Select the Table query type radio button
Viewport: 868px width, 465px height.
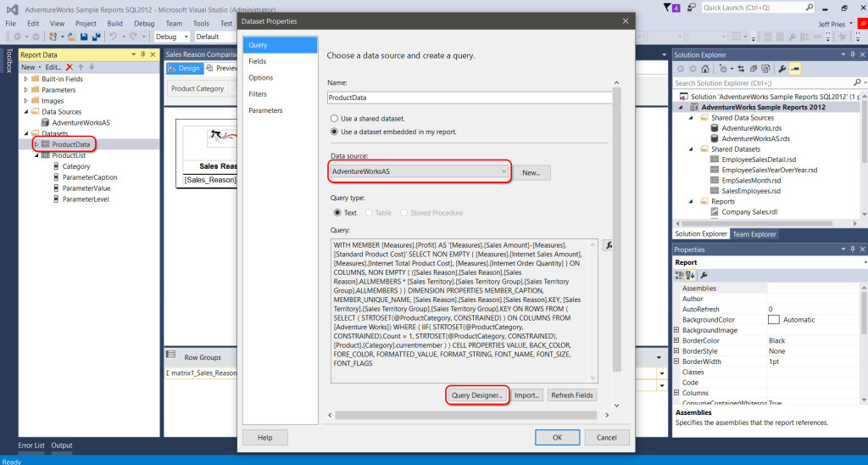[368, 213]
